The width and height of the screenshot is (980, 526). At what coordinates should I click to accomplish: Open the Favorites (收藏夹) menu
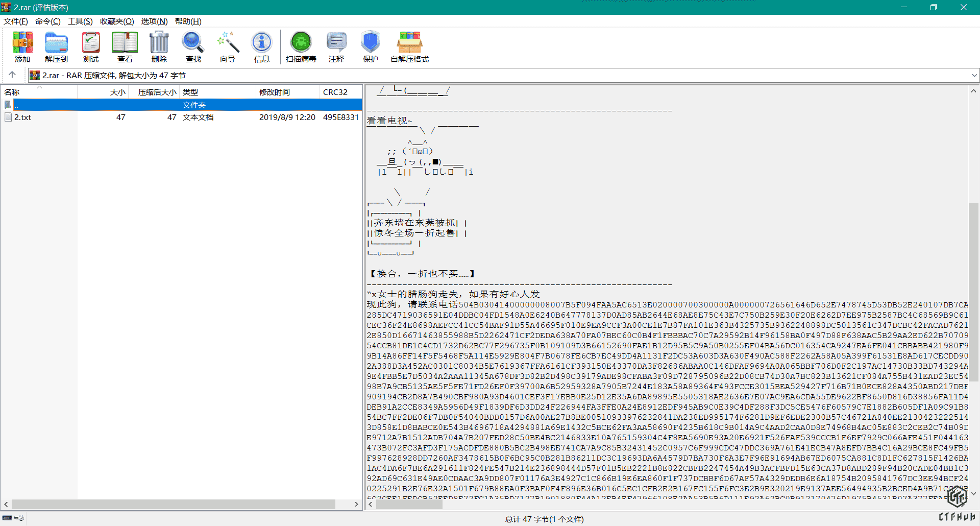[116, 21]
